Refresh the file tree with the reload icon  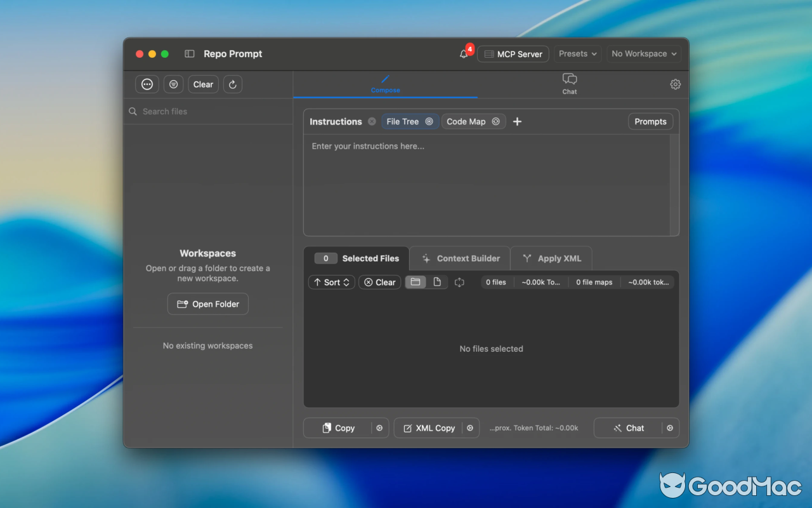[232, 84]
